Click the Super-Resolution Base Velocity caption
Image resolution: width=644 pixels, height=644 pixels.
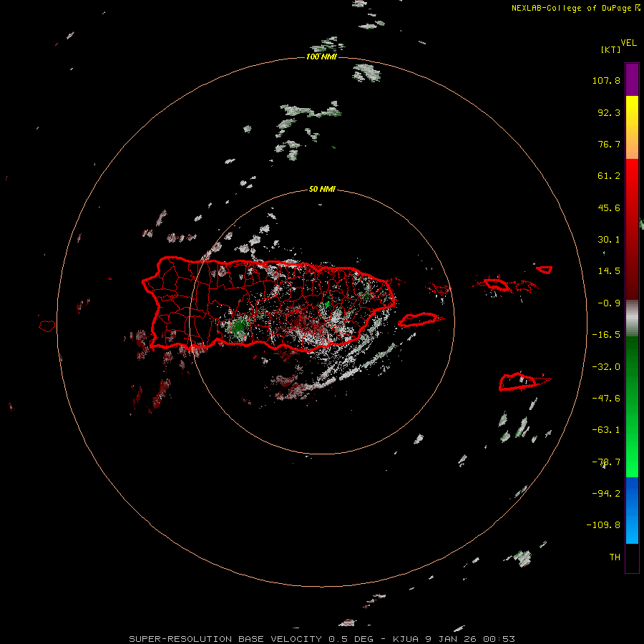(x=321, y=639)
